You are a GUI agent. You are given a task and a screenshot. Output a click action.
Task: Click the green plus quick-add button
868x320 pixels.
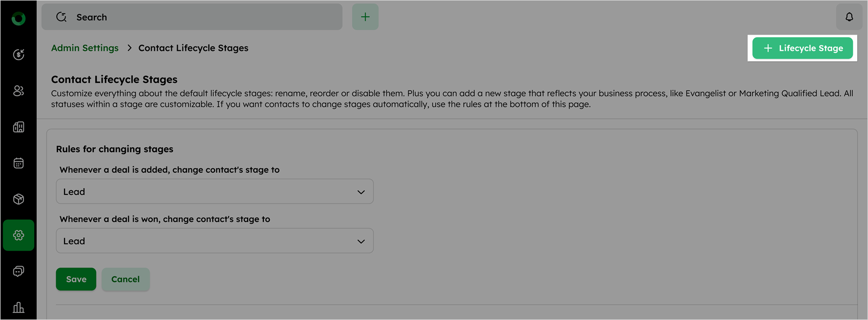[365, 17]
